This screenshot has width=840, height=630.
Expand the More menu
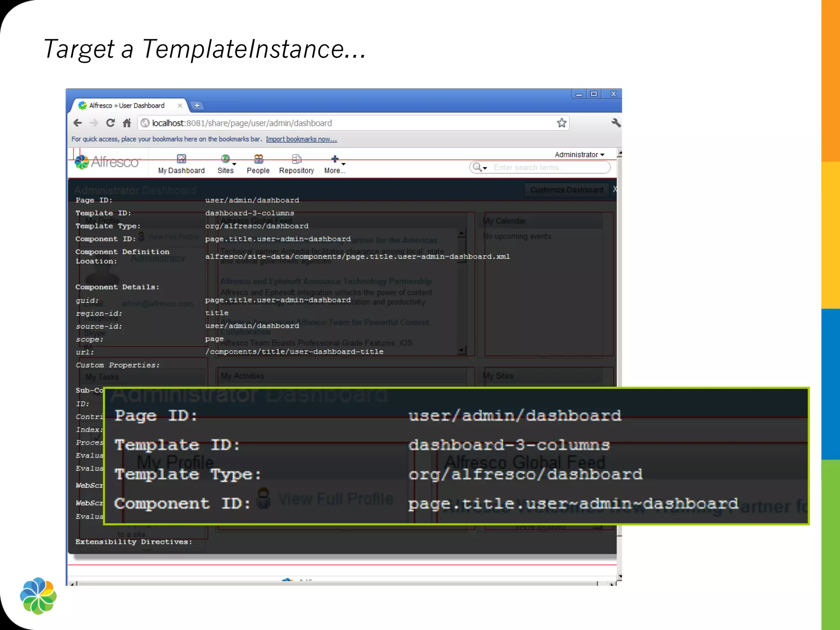pyautogui.click(x=335, y=164)
